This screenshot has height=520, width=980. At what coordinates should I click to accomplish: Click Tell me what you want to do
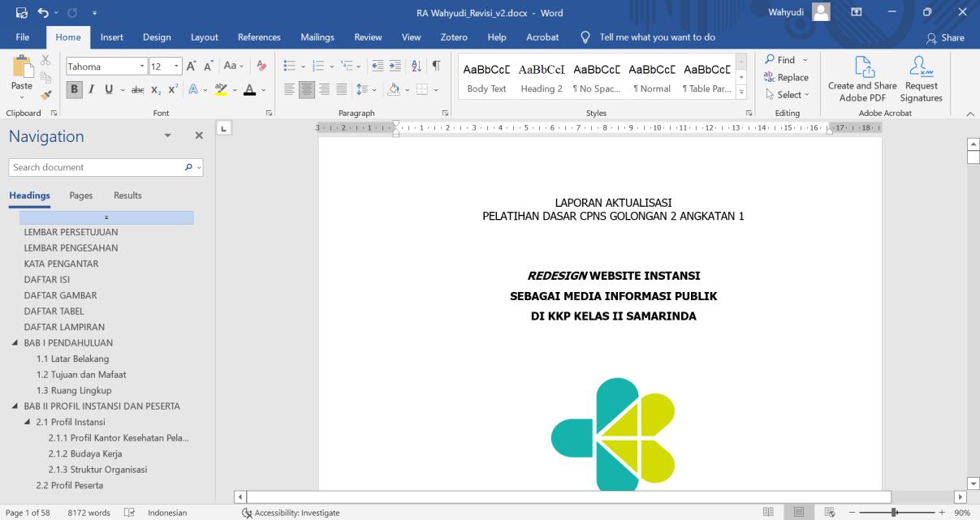click(x=648, y=37)
